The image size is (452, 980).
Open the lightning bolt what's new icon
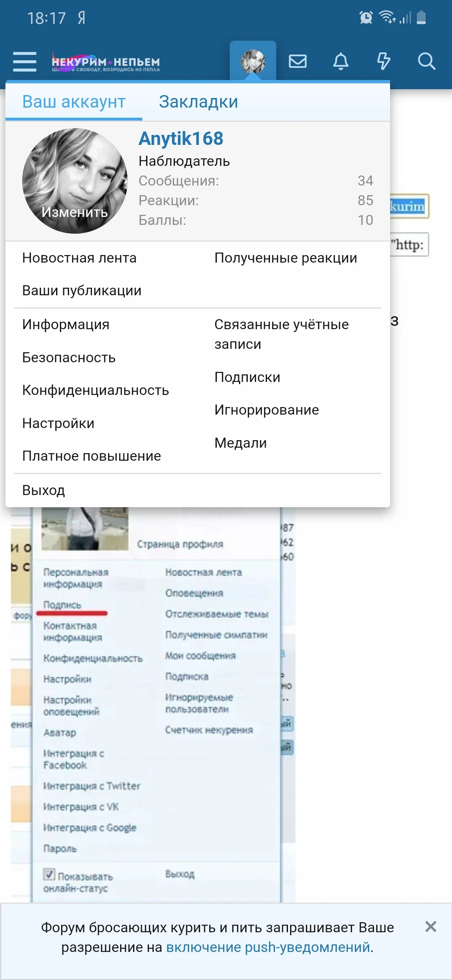point(383,62)
